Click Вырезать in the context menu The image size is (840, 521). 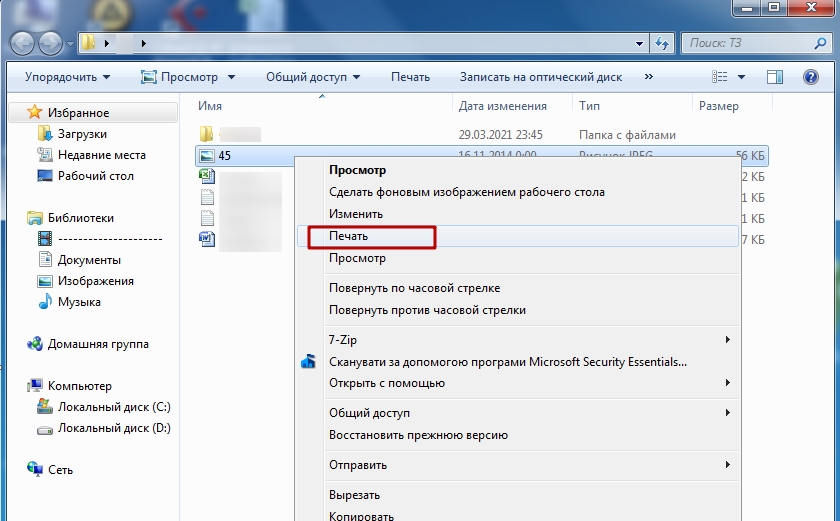[354, 495]
